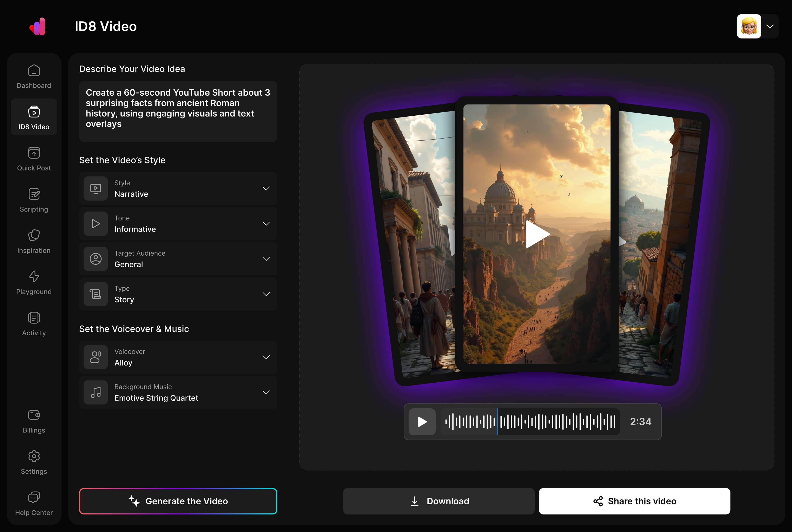
Task: Open the Tone dropdown set to Informative
Action: 178,224
